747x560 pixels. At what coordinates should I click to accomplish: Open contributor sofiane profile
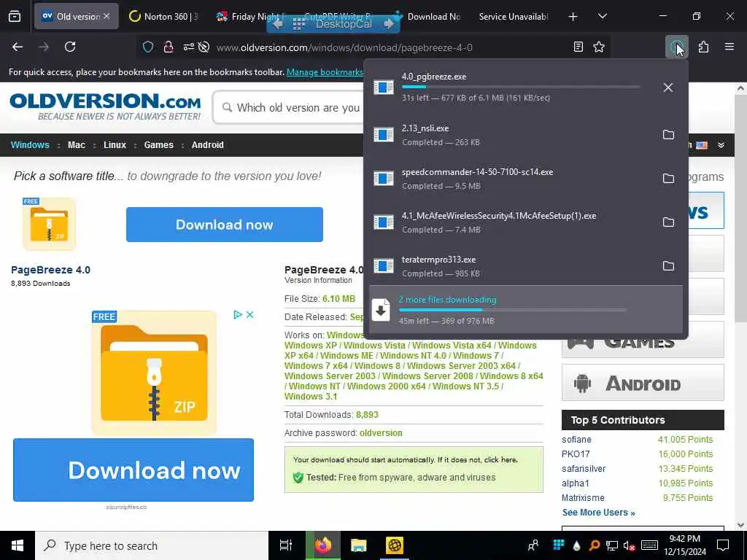[x=576, y=440]
